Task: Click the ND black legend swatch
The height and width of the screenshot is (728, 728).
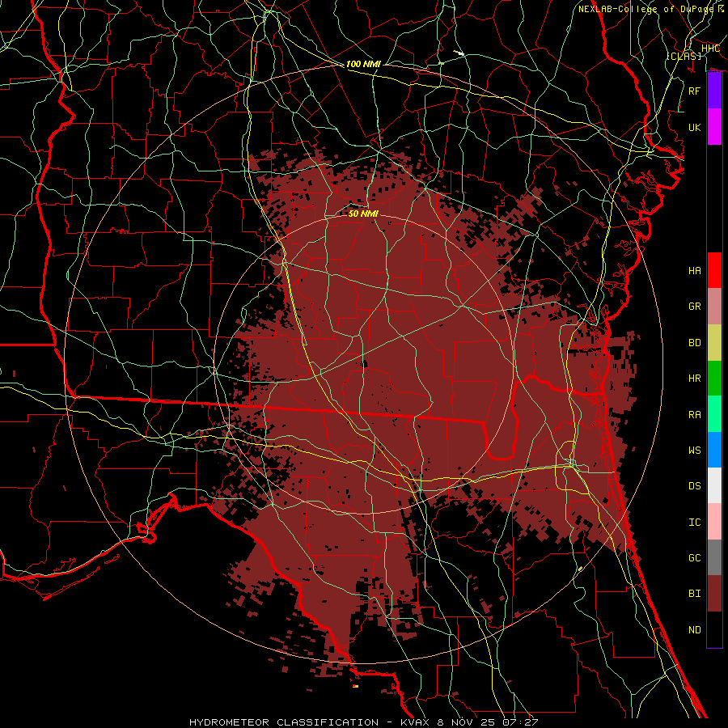Action: 714,629
